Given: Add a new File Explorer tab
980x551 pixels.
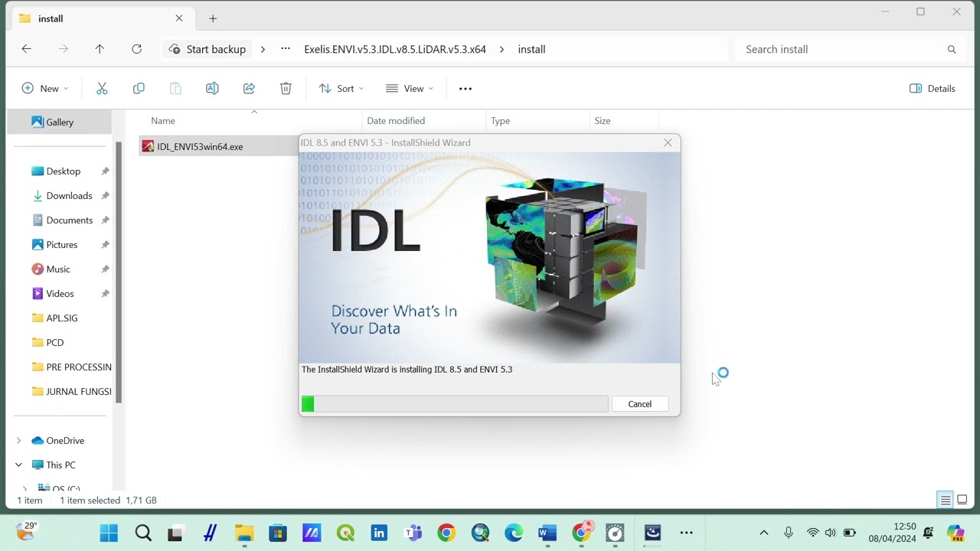Looking at the screenshot, I should (213, 18).
